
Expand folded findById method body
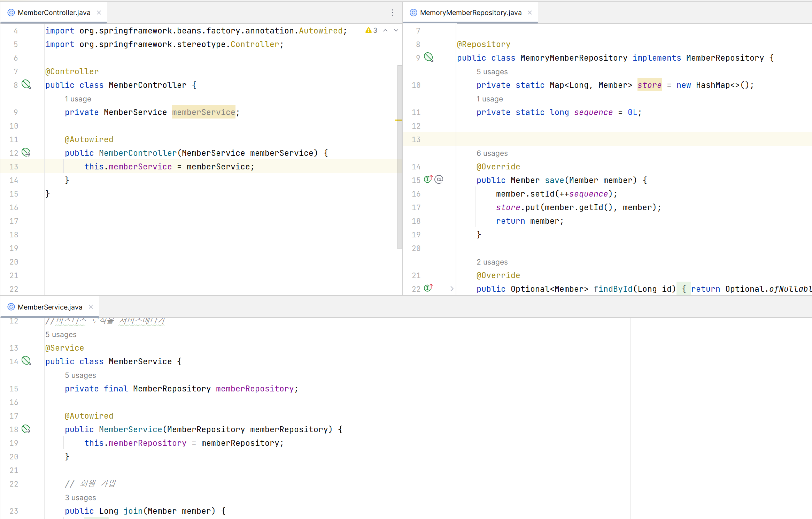452,289
